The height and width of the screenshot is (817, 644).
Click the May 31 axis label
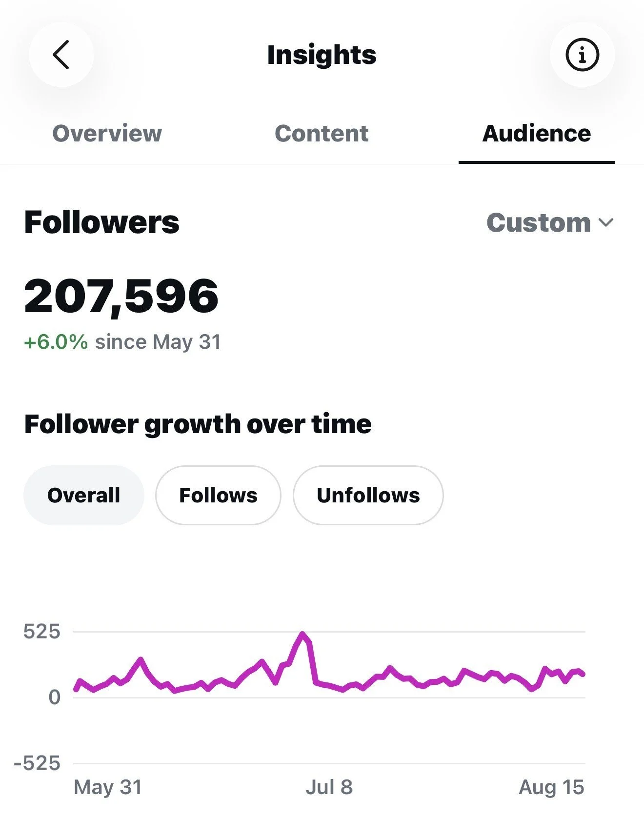[x=108, y=787]
